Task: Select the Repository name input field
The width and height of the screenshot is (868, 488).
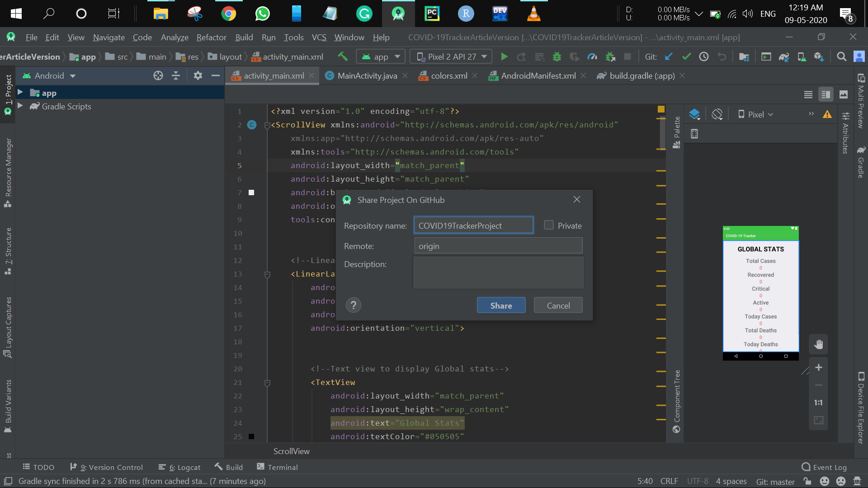Action: point(473,225)
